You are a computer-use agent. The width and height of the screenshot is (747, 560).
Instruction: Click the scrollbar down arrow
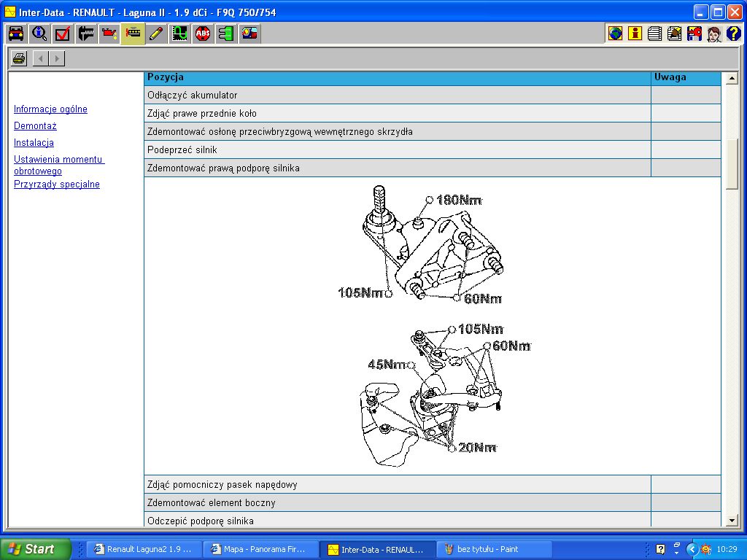(x=732, y=521)
